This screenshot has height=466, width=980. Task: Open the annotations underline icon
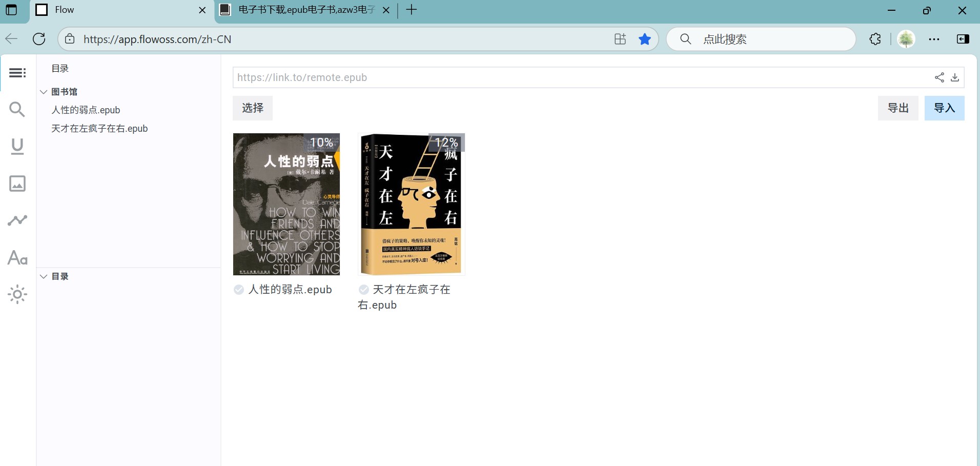click(17, 147)
